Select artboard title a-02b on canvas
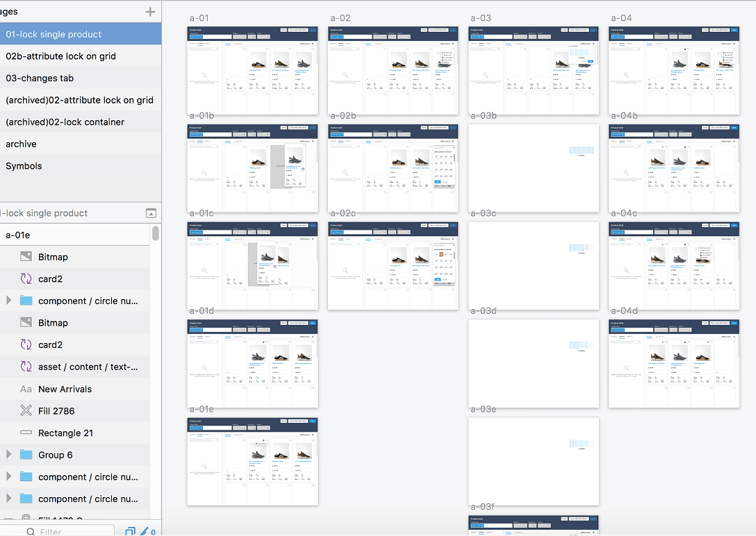 (x=343, y=115)
